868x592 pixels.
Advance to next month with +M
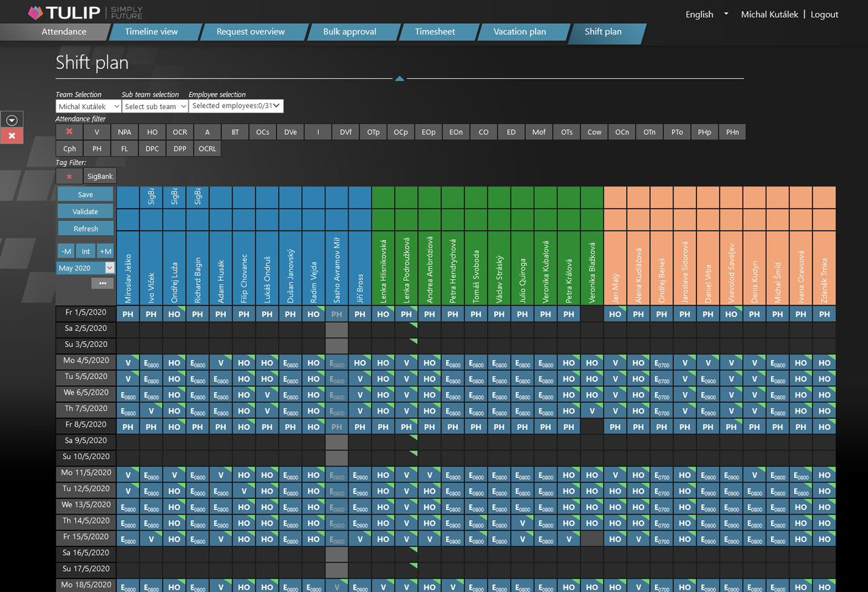click(105, 251)
